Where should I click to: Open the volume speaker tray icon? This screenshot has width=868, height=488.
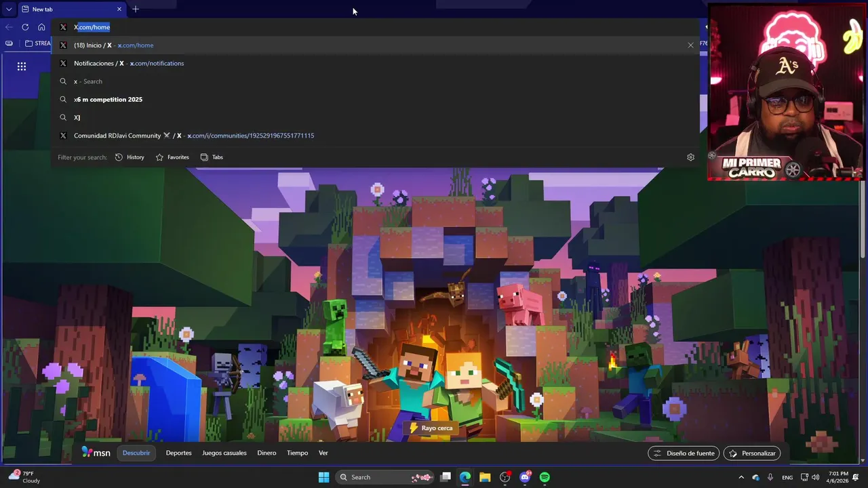tap(815, 477)
